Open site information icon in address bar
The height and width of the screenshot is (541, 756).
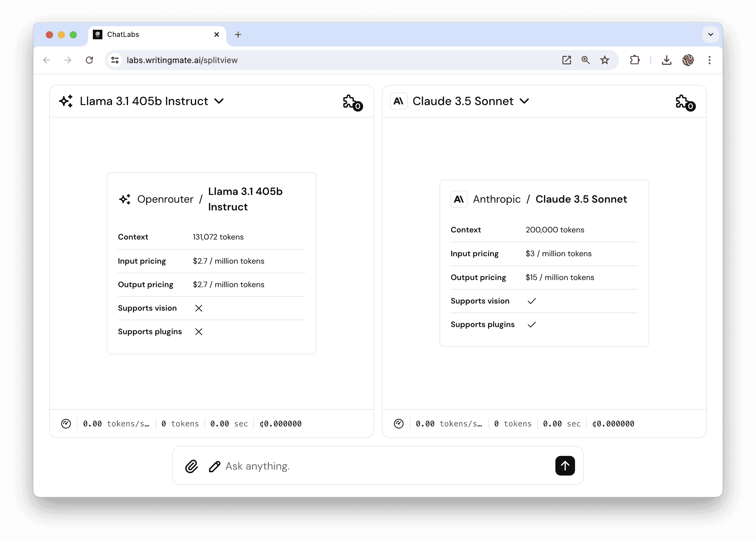coord(115,60)
